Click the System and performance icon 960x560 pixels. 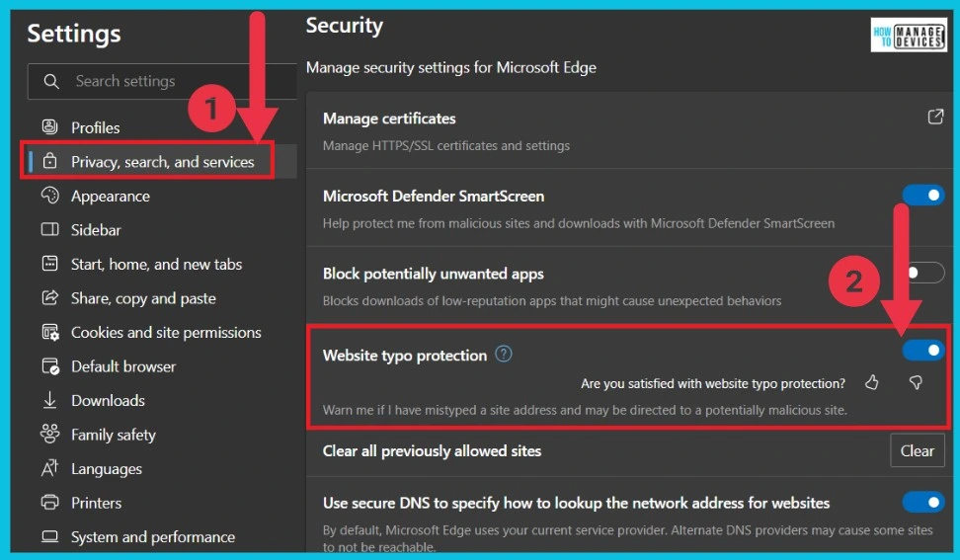point(49,536)
